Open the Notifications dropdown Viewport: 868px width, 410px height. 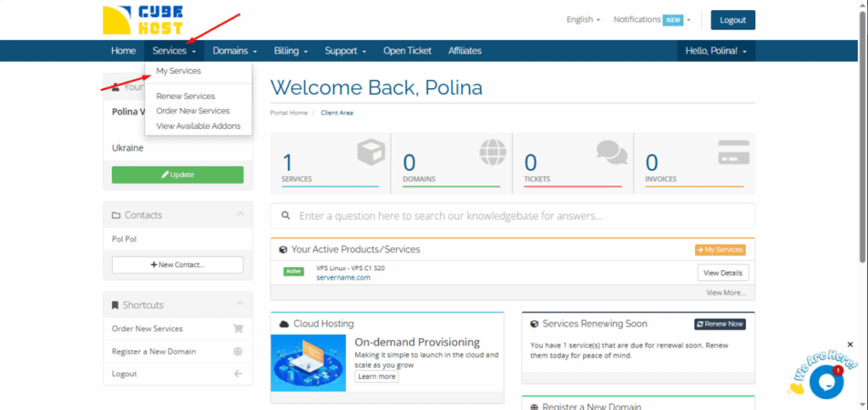(x=651, y=19)
